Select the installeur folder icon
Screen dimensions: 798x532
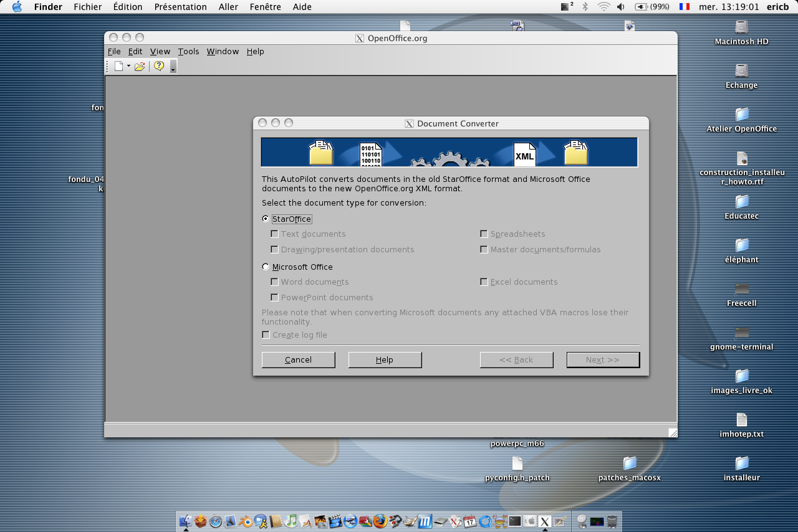[741, 463]
